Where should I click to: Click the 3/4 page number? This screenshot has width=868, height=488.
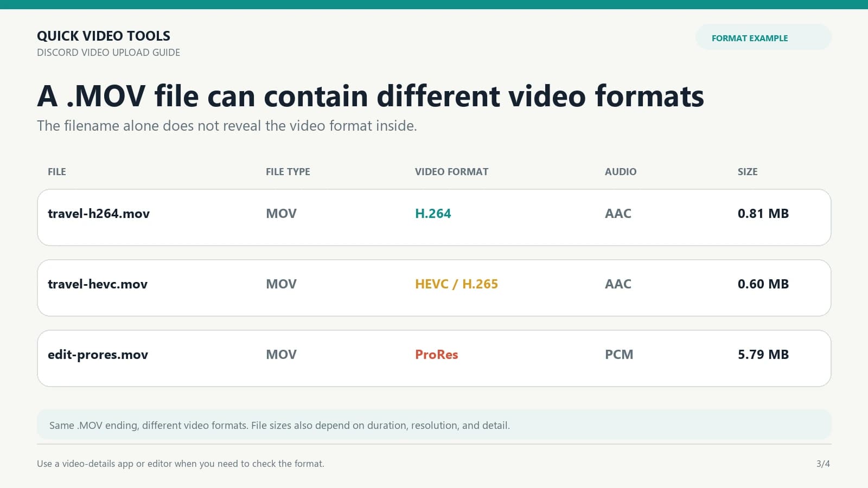pyautogui.click(x=823, y=464)
